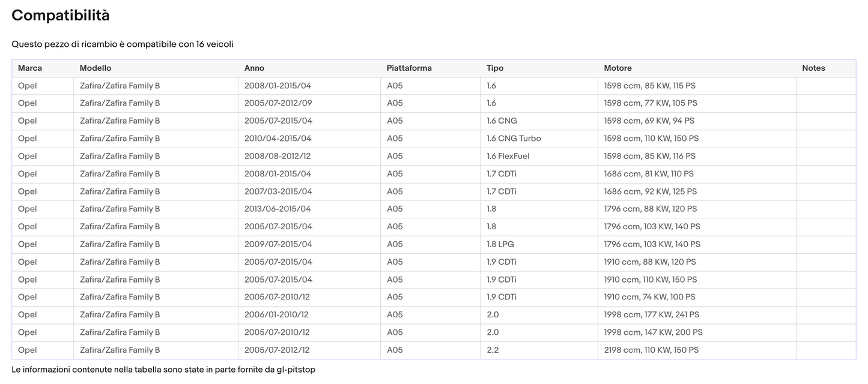Click the 1910 ccm, 74 KW, 100 PS cell
The width and height of the screenshot is (868, 384).
[649, 297]
